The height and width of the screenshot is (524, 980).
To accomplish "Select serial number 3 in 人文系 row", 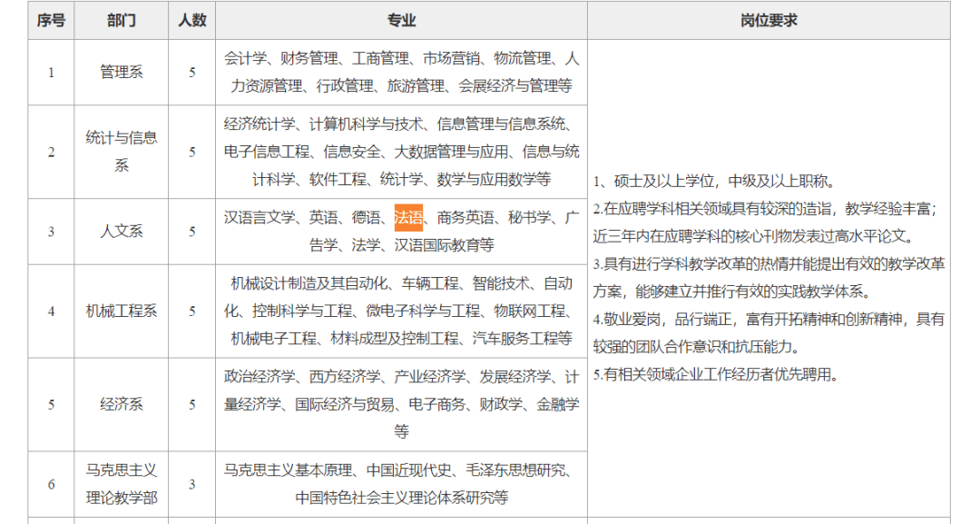I will click(51, 232).
